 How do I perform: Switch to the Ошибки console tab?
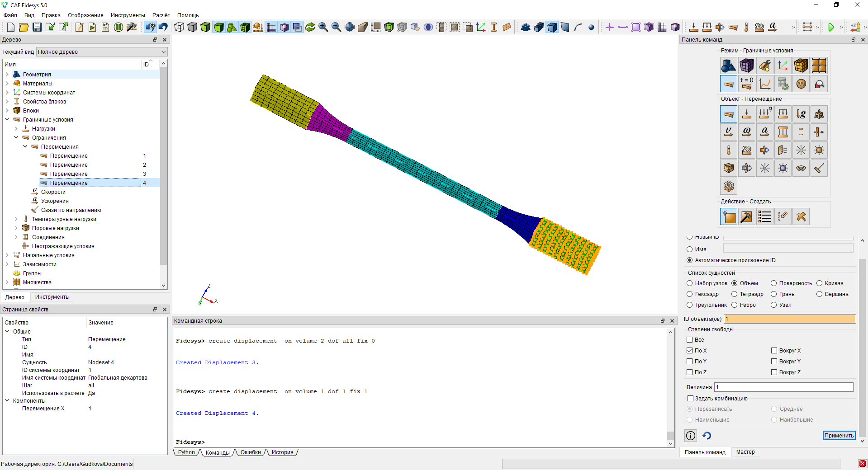251,452
